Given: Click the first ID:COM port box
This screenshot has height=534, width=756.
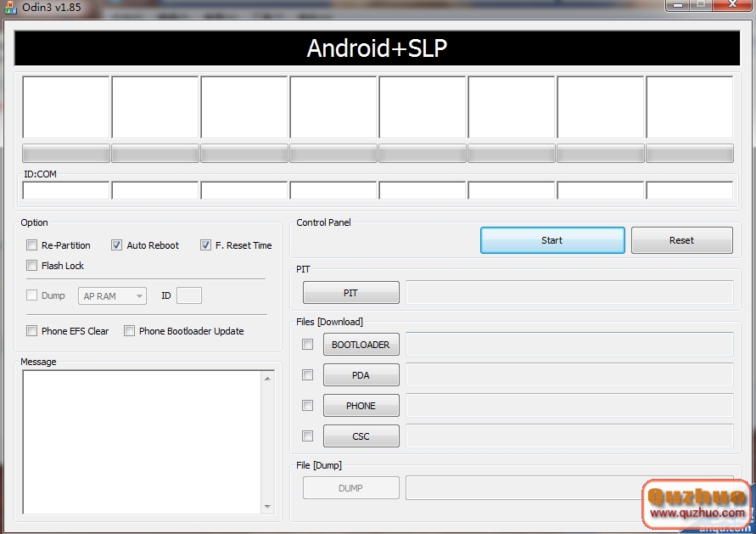Looking at the screenshot, I should 66,190.
